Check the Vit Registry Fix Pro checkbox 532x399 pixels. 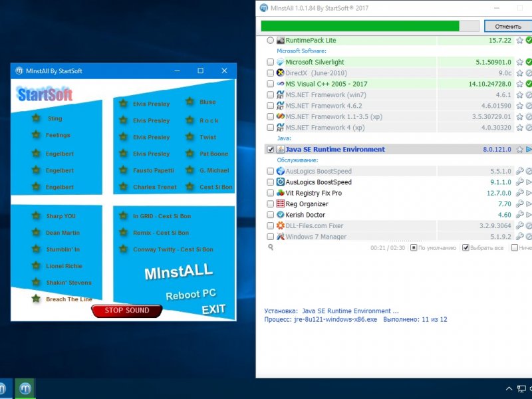[x=270, y=193]
